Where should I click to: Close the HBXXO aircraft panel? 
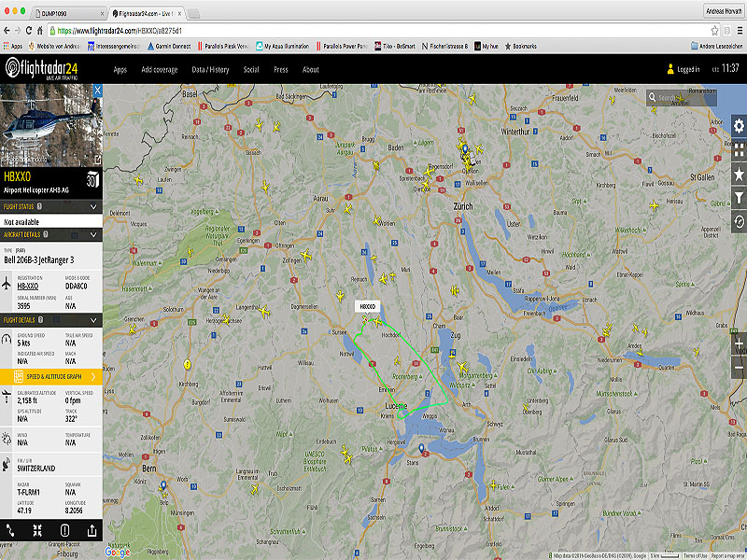point(98,90)
